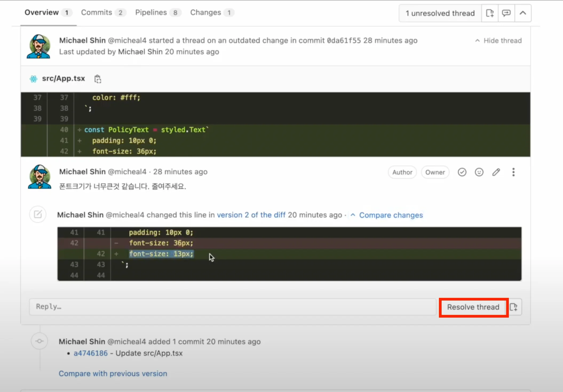The image size is (563, 392).
Task: Hide the thread with the Hide thread toggle
Action: click(498, 41)
